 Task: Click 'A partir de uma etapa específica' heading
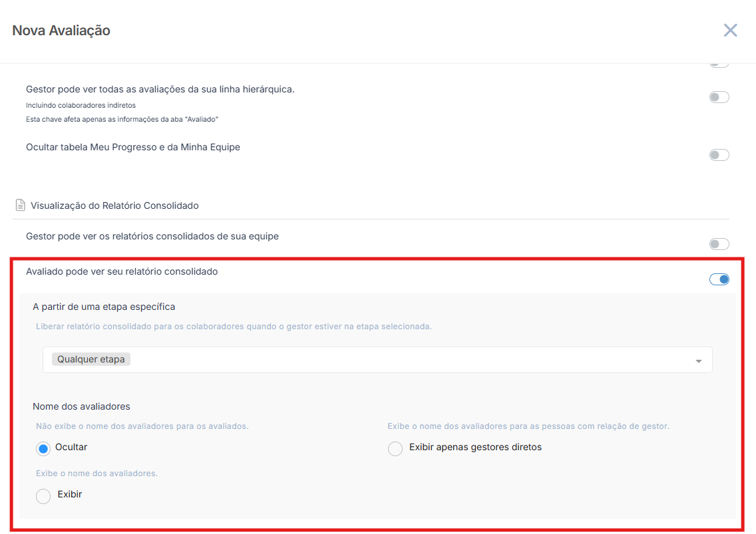pyautogui.click(x=104, y=307)
